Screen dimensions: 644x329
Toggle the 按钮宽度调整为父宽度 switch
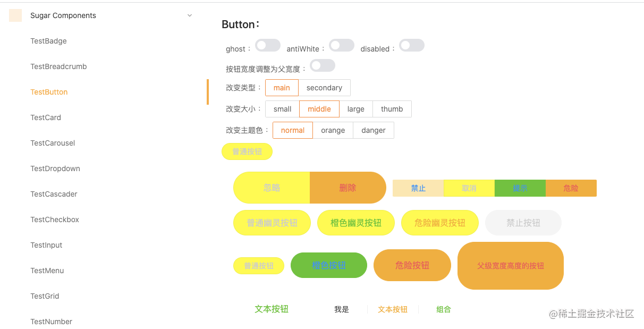[323, 65]
